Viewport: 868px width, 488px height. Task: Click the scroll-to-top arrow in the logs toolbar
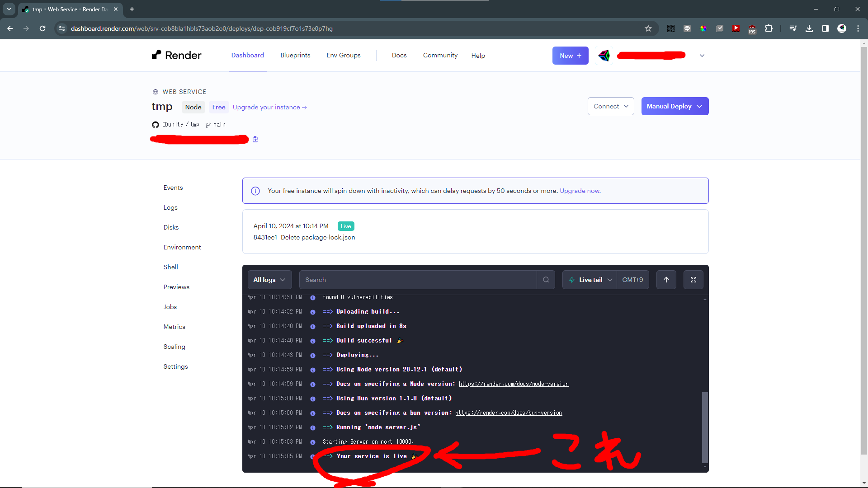tap(666, 280)
